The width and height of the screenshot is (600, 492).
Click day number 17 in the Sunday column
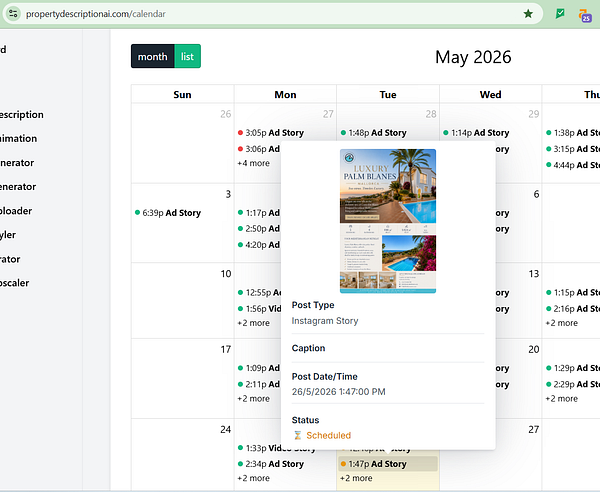[226, 349]
